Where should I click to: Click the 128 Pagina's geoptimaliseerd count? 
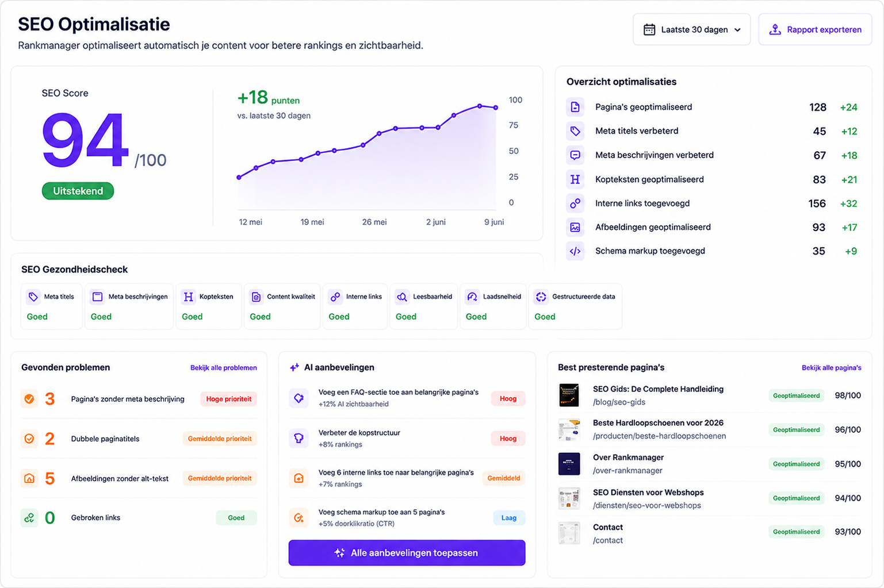(818, 107)
